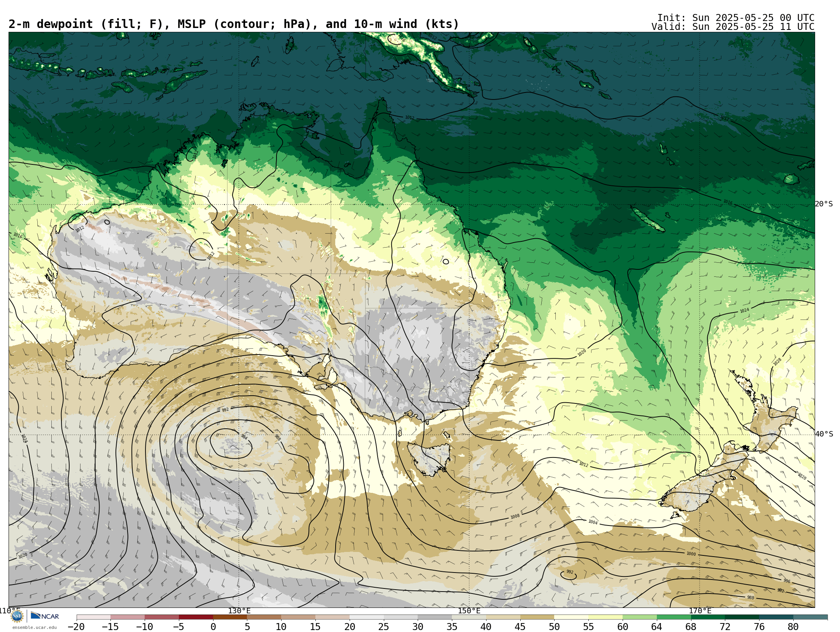Image resolution: width=840 pixels, height=632 pixels.
Task: Click the 64 colorbar tick label
Action: [657, 627]
